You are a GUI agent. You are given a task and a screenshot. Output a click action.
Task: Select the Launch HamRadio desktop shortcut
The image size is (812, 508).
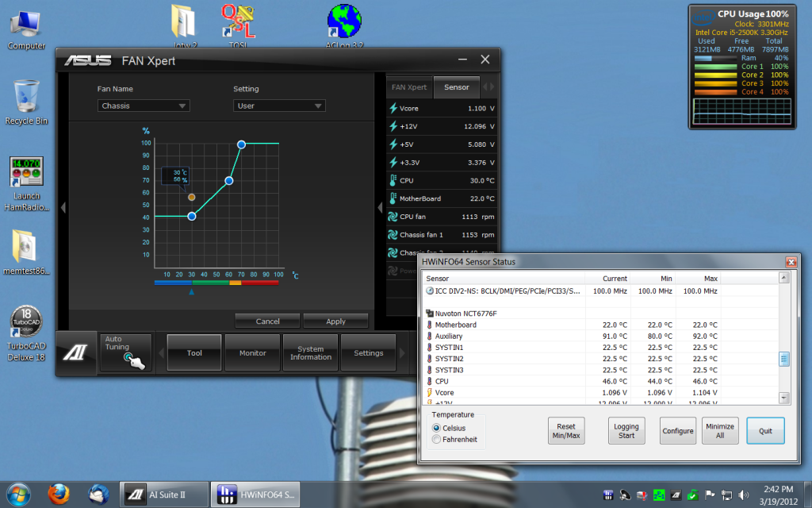click(26, 184)
